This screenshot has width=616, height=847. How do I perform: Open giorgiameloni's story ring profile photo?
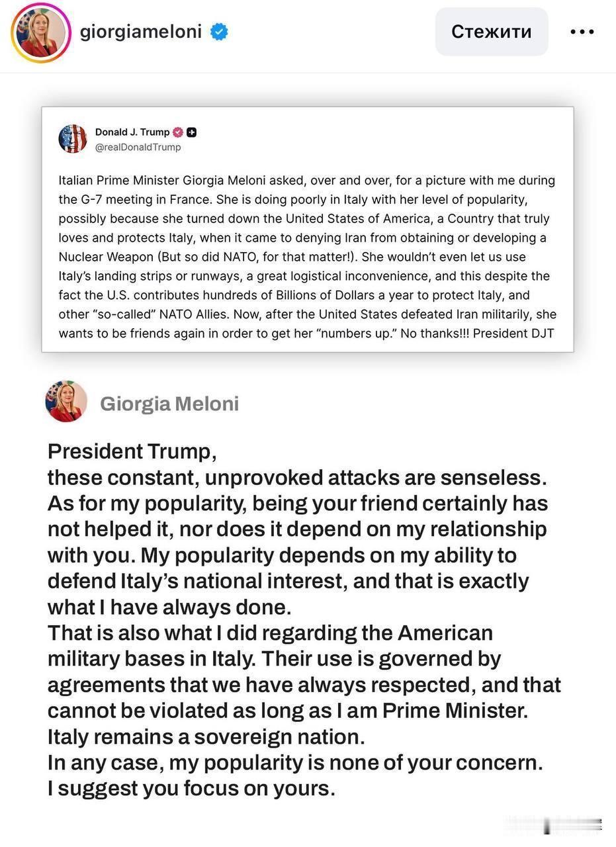click(x=40, y=32)
